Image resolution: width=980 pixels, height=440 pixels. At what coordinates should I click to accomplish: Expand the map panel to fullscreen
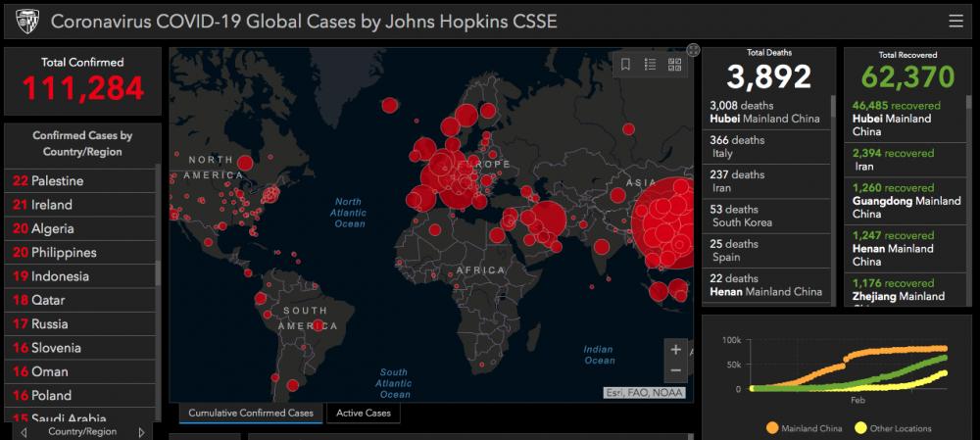[x=693, y=50]
